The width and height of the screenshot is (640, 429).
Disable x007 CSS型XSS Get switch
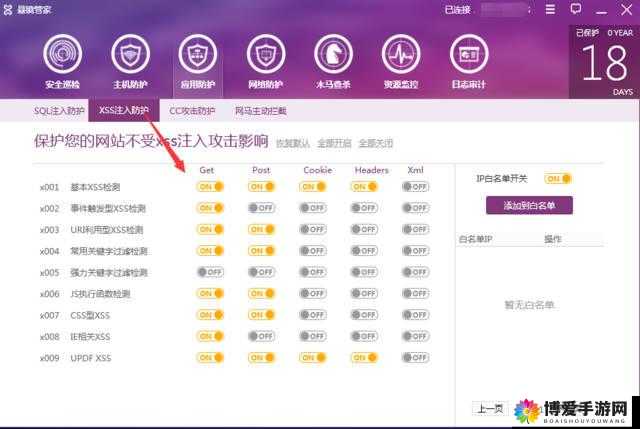[x=210, y=315]
